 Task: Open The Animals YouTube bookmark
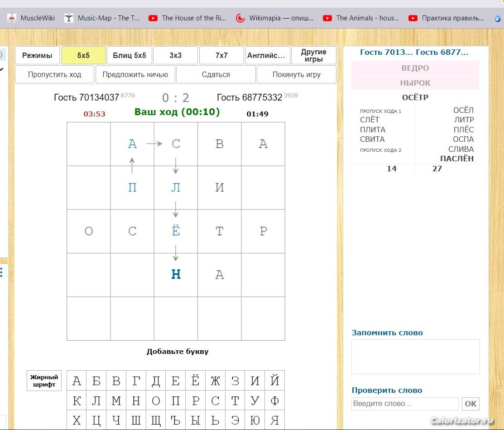[x=361, y=18]
